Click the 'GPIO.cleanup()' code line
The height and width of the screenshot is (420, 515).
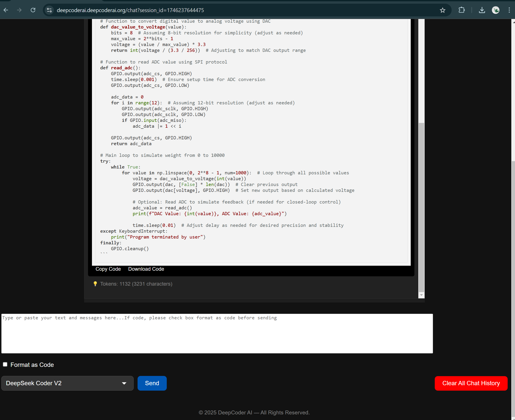[130, 249]
